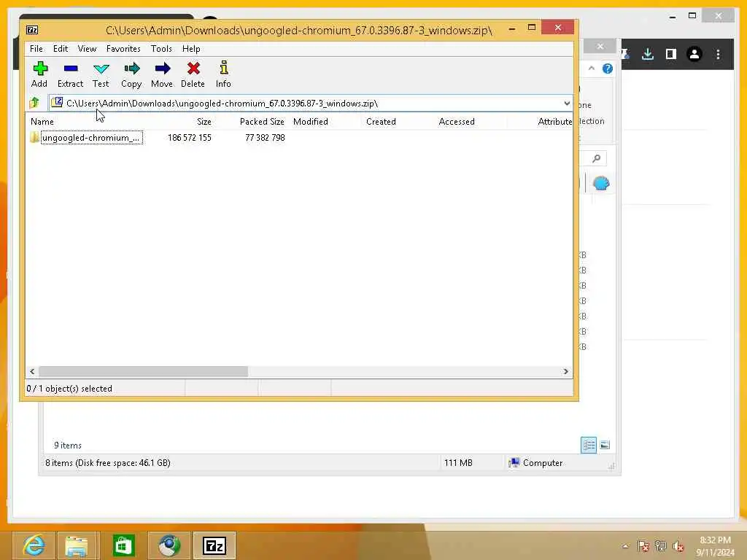The height and width of the screenshot is (560, 747).
Task: Show hidden tray icons arrow
Action: point(625,546)
